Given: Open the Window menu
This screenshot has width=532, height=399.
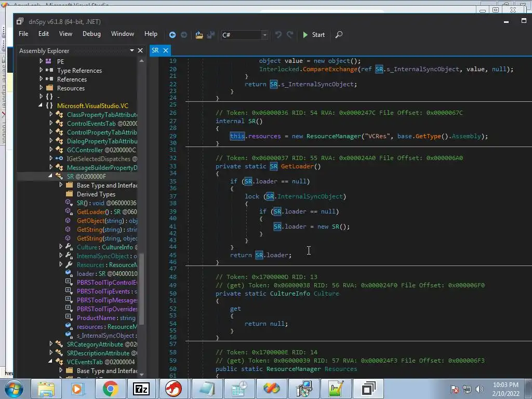Looking at the screenshot, I should coord(122,34).
